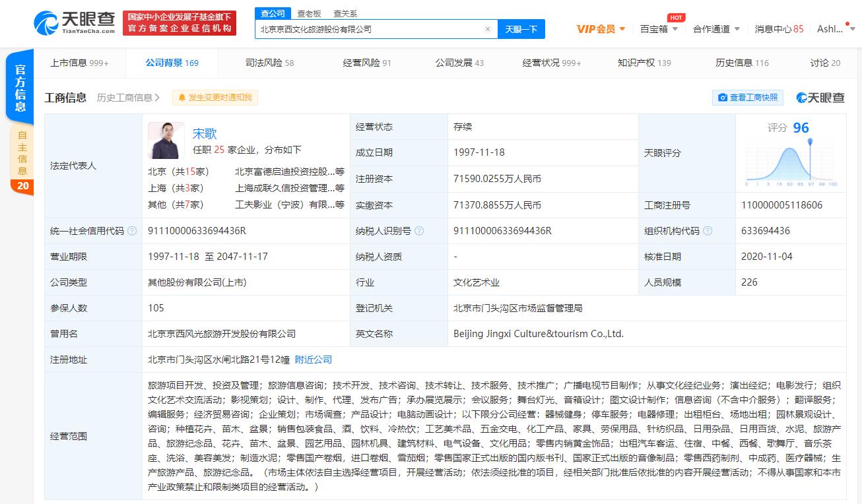This screenshot has width=862, height=504.
Task: Click the 天眼评分 score distribution chart
Action: (x=791, y=162)
